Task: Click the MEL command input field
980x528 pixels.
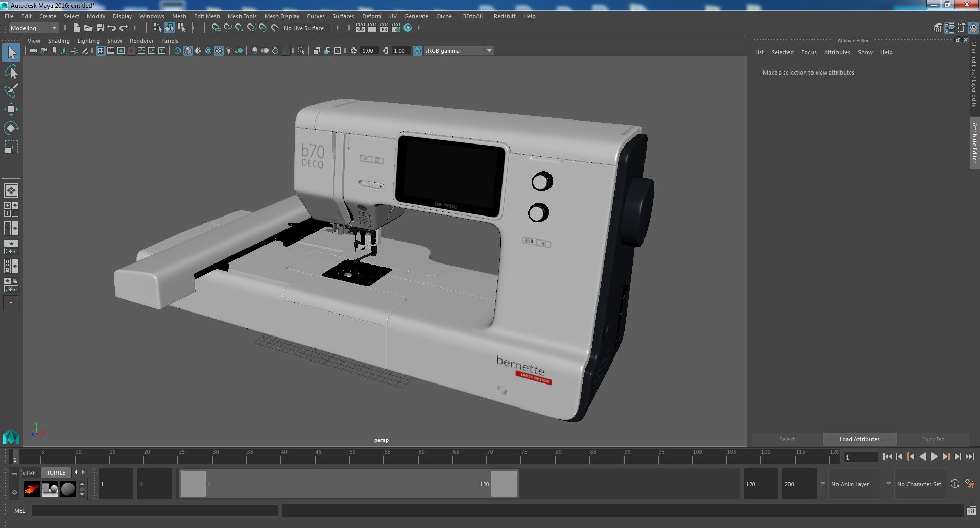Action: (x=155, y=510)
